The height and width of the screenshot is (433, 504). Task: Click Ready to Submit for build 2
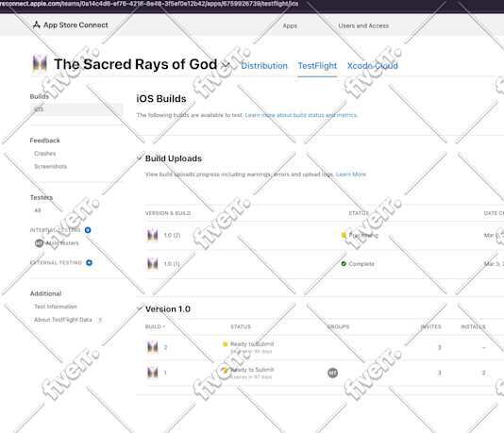click(252, 344)
